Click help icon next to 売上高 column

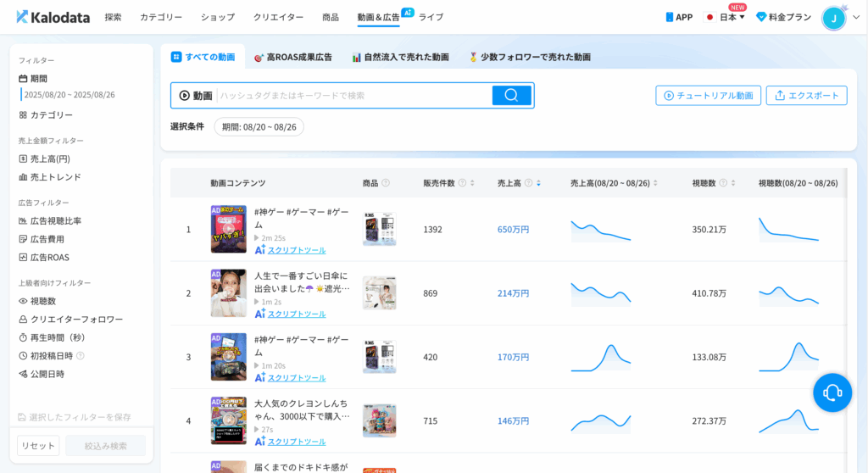coord(529,183)
